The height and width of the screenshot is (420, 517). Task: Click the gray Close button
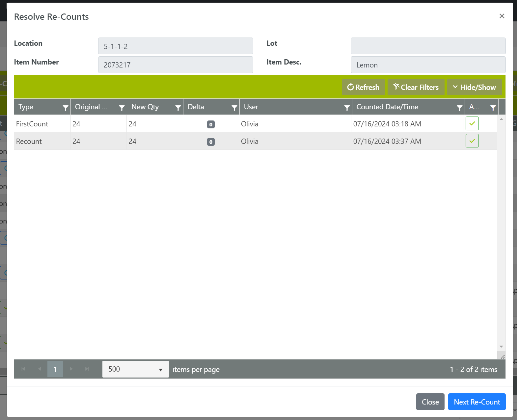click(430, 402)
